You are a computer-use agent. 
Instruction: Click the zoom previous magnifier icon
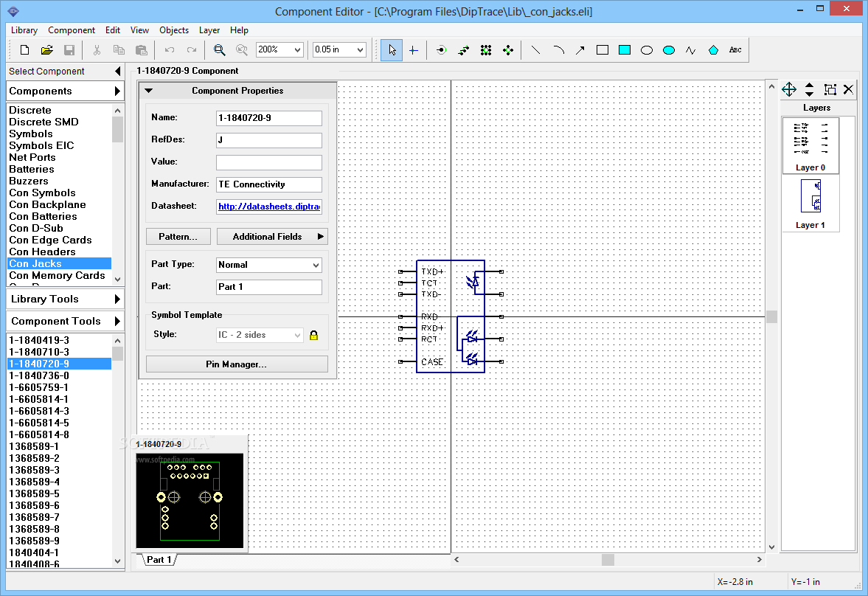pos(241,50)
